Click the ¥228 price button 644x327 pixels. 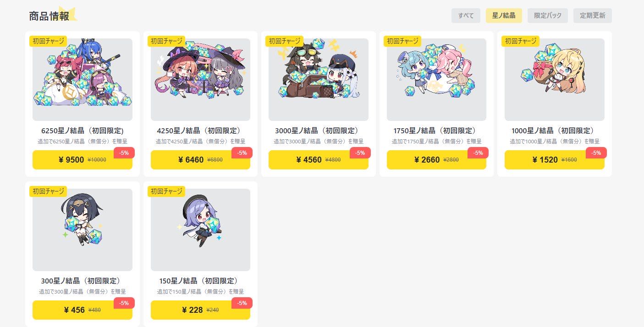tap(200, 310)
